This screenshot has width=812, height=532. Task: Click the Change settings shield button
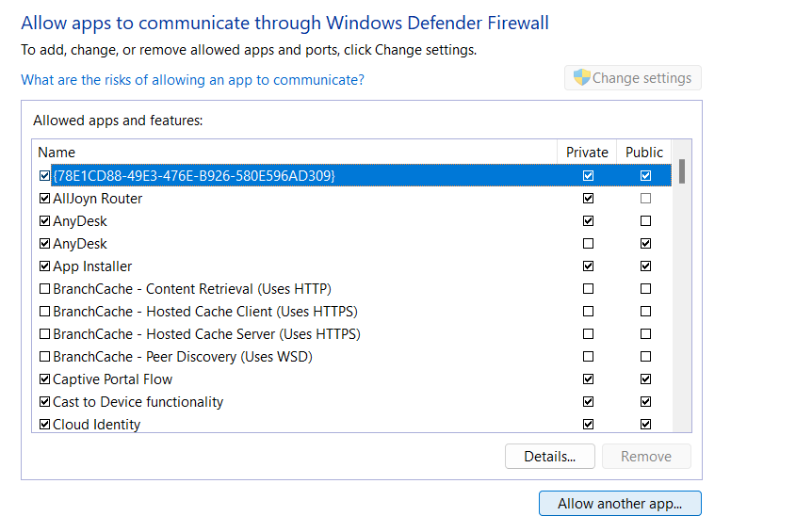[633, 78]
